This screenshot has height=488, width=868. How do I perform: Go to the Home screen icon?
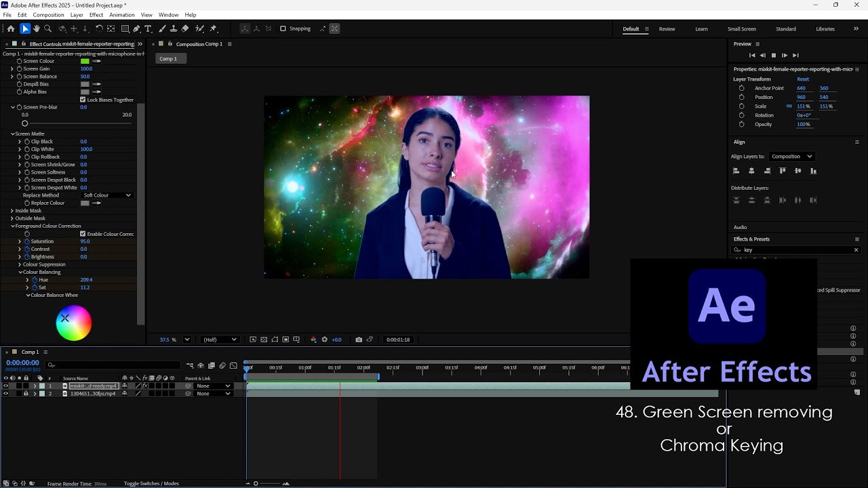[x=11, y=28]
